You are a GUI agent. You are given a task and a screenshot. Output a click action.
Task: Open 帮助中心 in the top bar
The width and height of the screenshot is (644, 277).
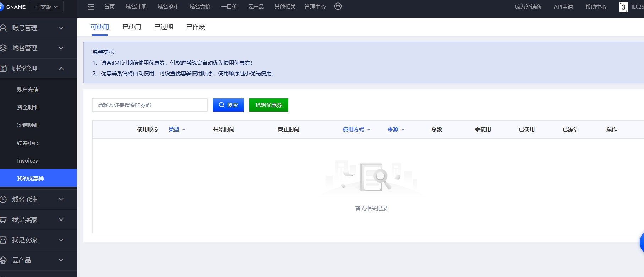pos(596,7)
